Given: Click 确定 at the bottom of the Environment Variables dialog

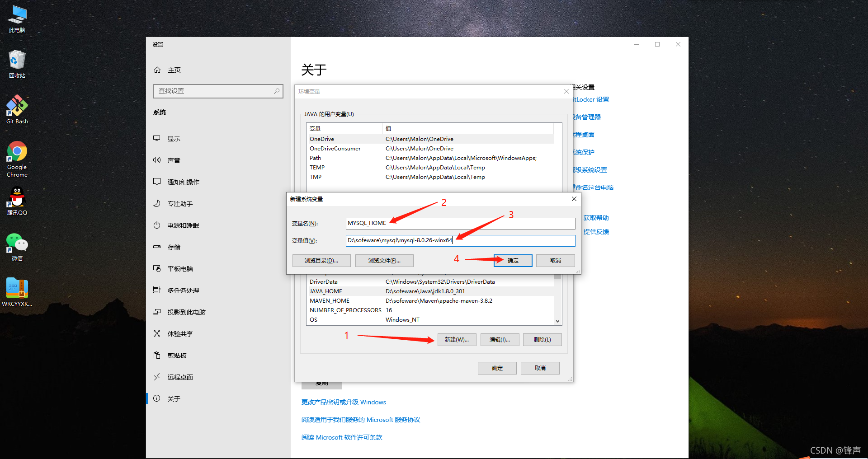Looking at the screenshot, I should pyautogui.click(x=497, y=368).
